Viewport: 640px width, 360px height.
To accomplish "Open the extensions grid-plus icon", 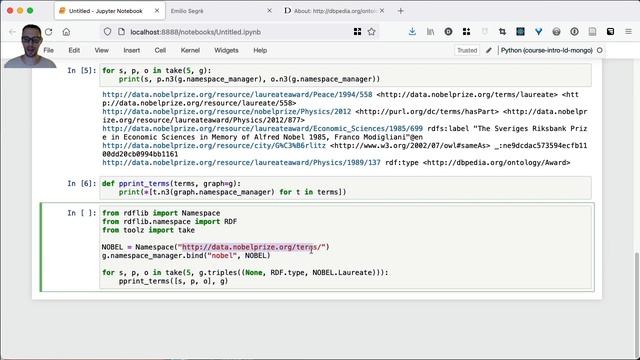I will click(x=466, y=32).
